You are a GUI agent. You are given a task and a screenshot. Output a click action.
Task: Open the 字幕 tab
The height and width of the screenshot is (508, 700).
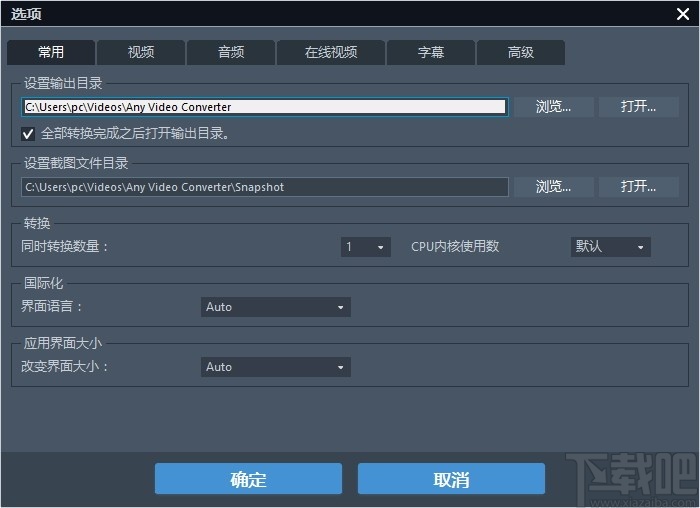click(431, 52)
